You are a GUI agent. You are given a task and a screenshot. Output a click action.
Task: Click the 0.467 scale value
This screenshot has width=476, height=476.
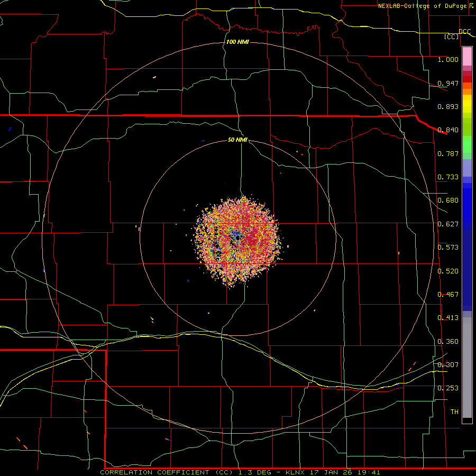point(448,295)
